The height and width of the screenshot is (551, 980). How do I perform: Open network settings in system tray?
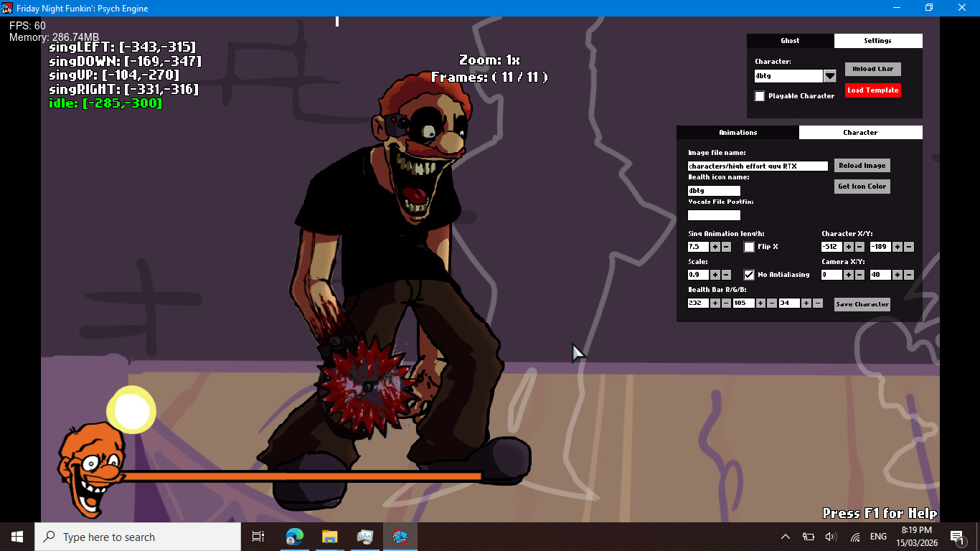point(854,537)
